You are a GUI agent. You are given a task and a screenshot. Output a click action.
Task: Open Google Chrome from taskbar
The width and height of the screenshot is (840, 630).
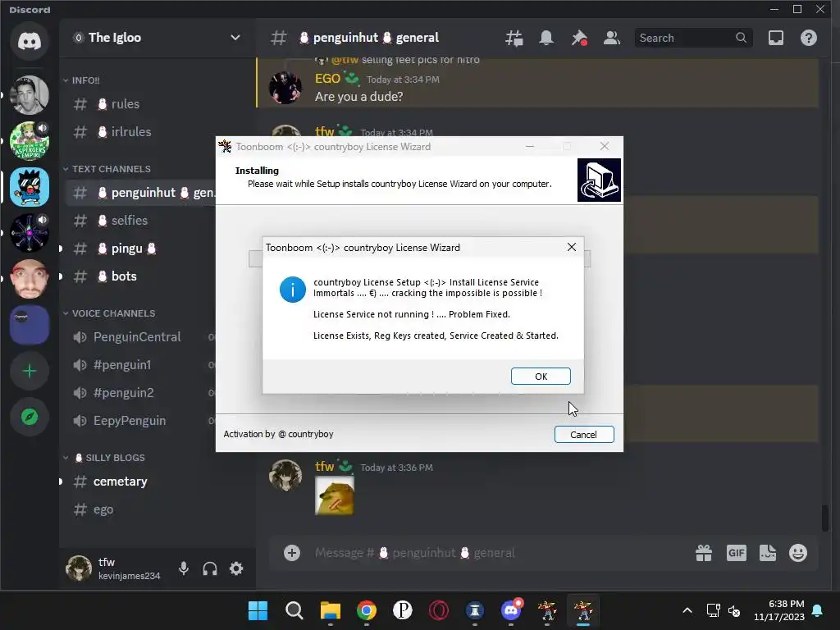(367, 610)
